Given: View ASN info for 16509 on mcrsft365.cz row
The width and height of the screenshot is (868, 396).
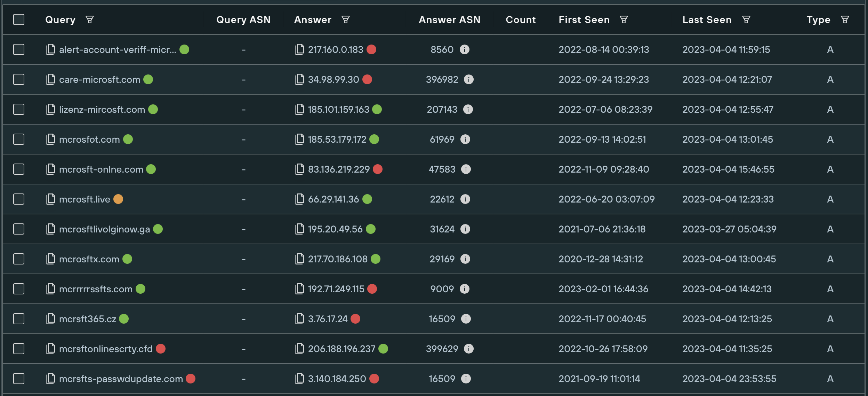Looking at the screenshot, I should 466,319.
